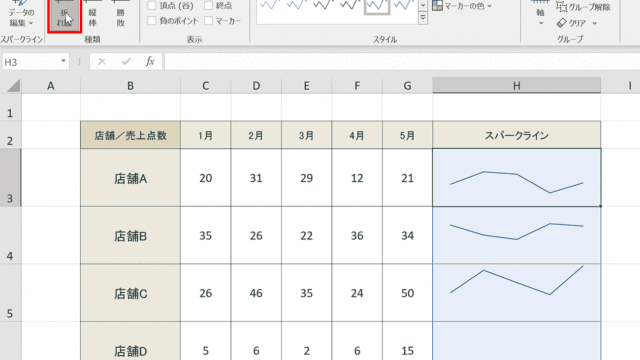The height and width of the screenshot is (360, 640).
Task: Click the 5月 column heading cell
Action: pyautogui.click(x=407, y=135)
